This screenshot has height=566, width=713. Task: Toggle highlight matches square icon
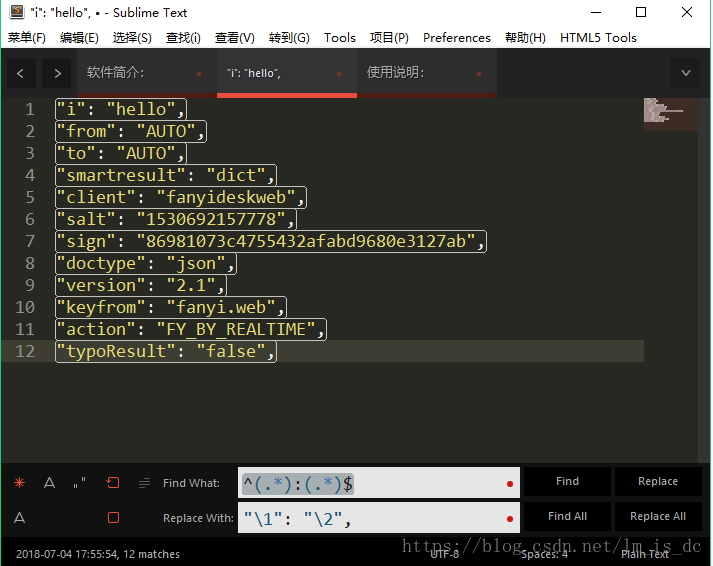113,517
